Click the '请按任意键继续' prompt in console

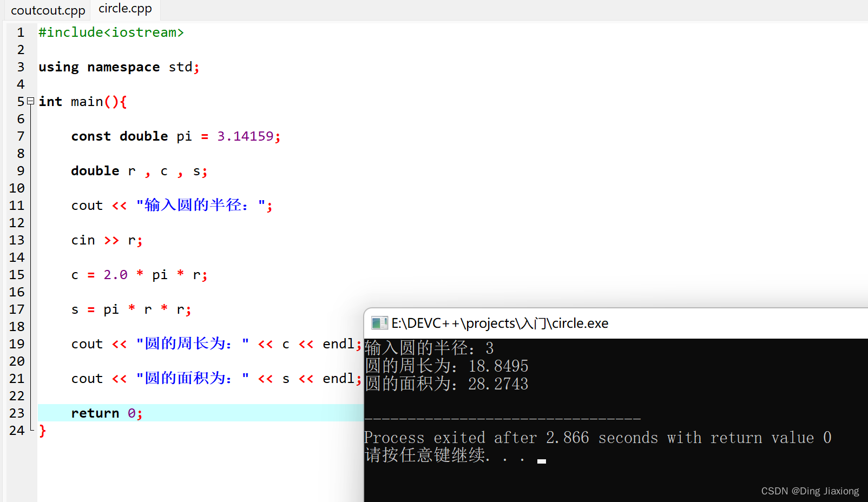point(445,455)
